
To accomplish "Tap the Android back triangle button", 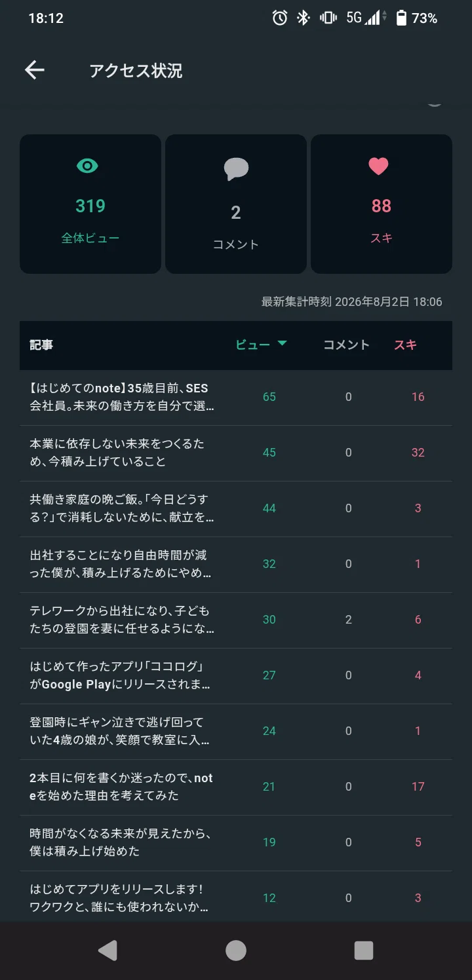I will [x=108, y=951].
